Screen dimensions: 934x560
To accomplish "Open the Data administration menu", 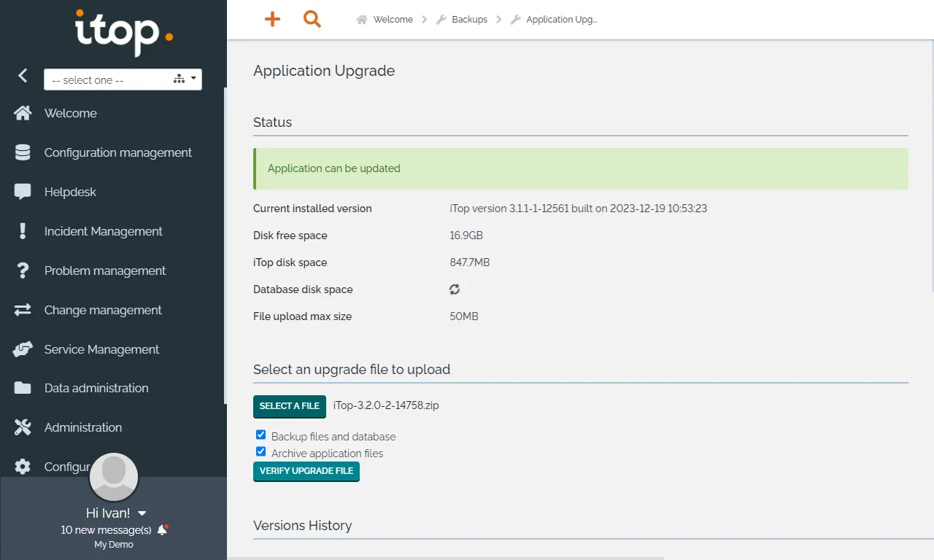I will (x=96, y=388).
